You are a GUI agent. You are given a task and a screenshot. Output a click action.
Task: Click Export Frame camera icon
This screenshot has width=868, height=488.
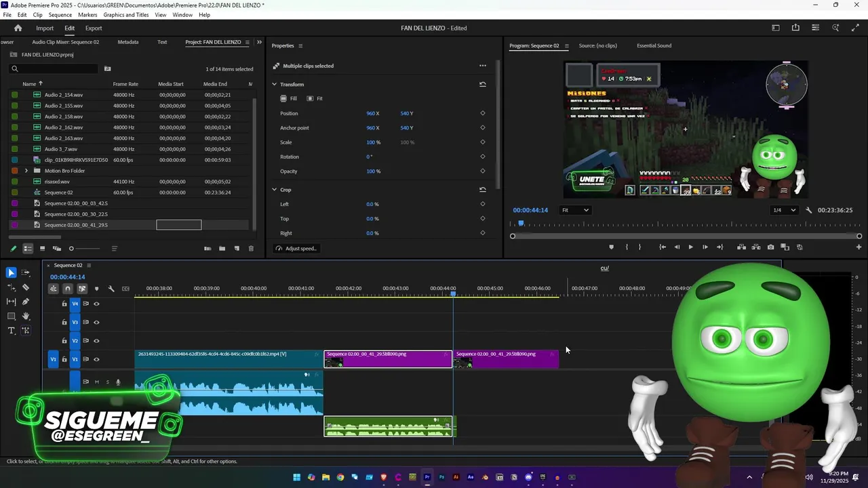tap(770, 247)
